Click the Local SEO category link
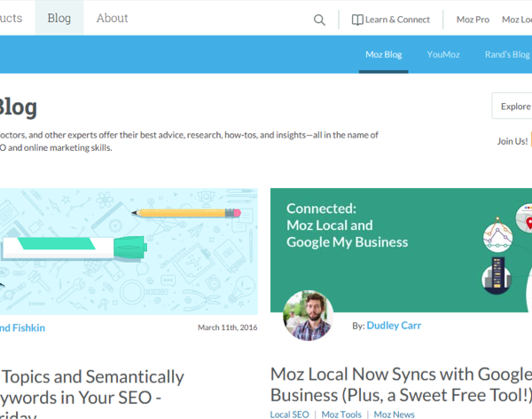Image resolution: width=532 pixels, height=419 pixels. coord(289,415)
